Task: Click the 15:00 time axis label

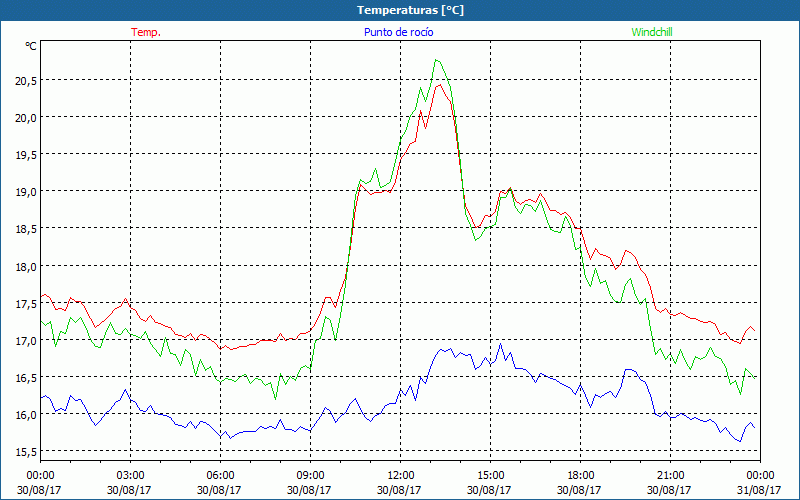Action: pyautogui.click(x=490, y=475)
